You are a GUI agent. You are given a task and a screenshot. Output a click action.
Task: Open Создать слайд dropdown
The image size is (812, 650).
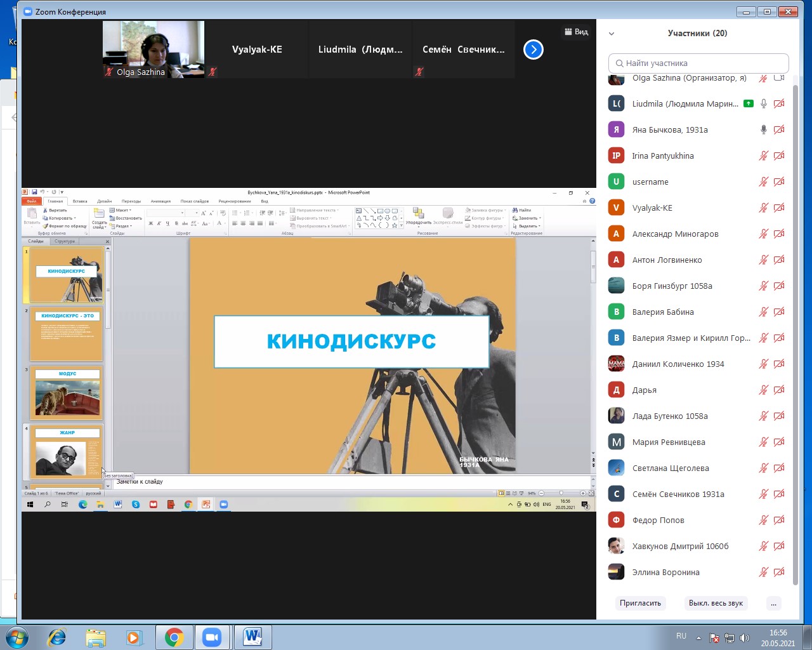pyautogui.click(x=100, y=223)
